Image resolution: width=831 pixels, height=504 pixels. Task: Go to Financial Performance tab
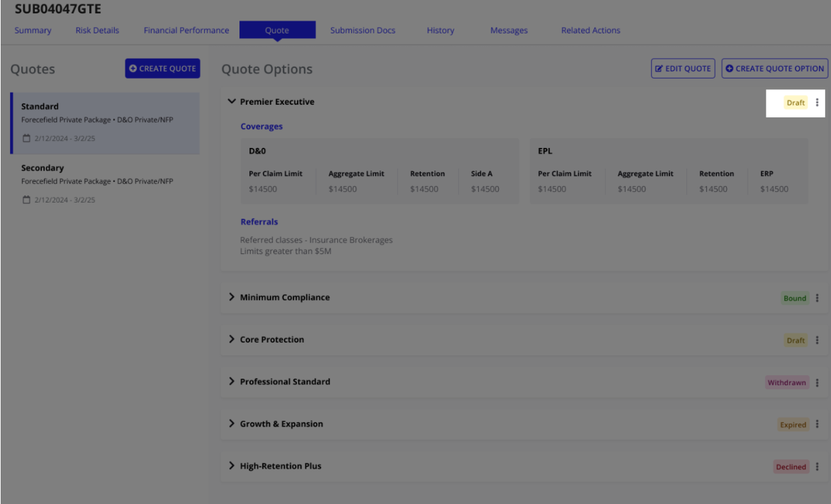[186, 30]
